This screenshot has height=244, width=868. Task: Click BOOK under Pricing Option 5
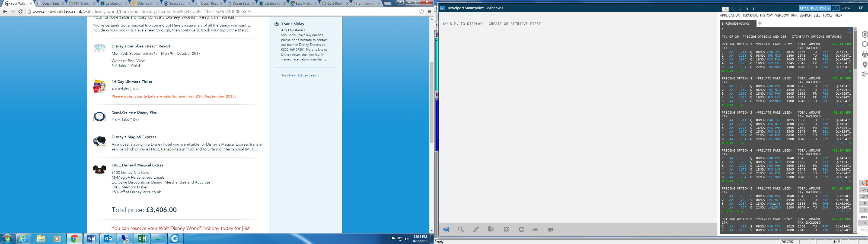tap(727, 211)
